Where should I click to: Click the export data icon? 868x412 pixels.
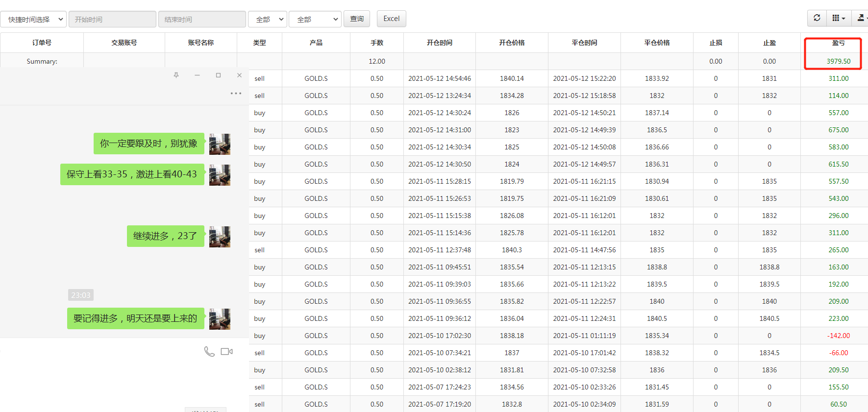(x=861, y=18)
